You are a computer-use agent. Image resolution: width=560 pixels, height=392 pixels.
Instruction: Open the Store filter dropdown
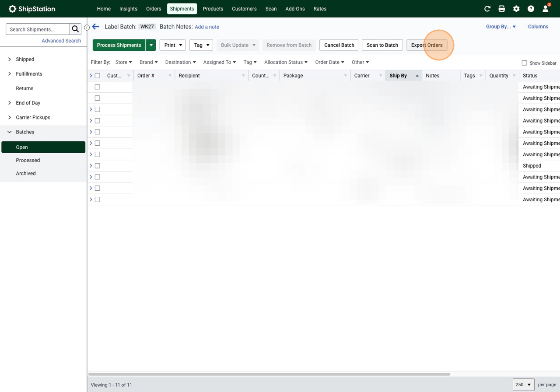(123, 62)
